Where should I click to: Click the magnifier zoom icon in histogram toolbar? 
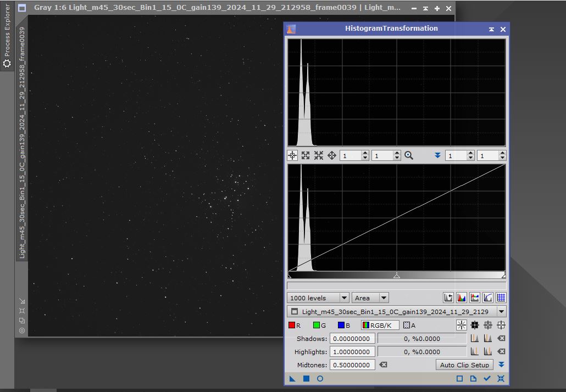tap(409, 155)
